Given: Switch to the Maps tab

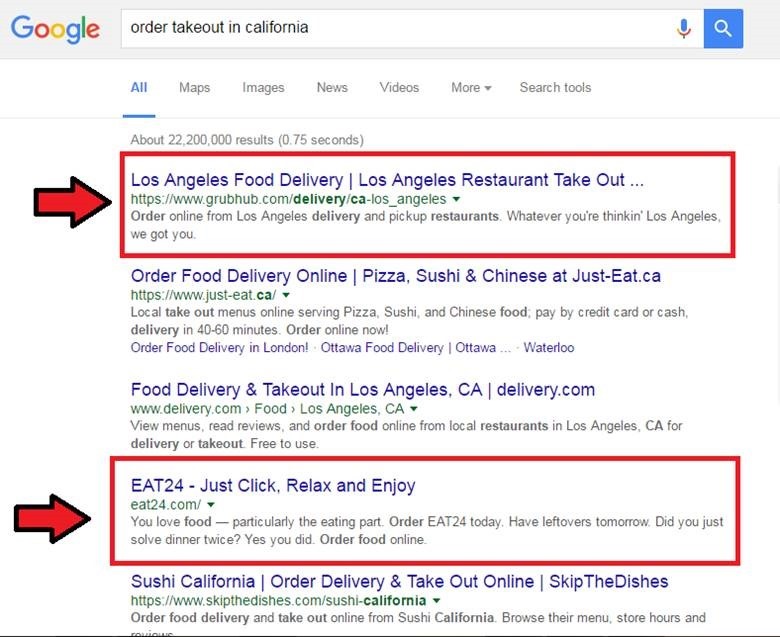Looking at the screenshot, I should tap(194, 87).
